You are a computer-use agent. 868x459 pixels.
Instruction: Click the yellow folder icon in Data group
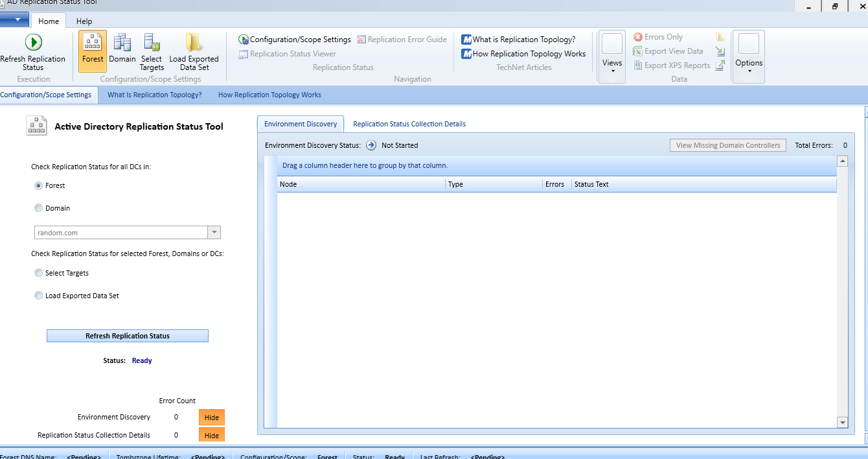tap(720, 37)
